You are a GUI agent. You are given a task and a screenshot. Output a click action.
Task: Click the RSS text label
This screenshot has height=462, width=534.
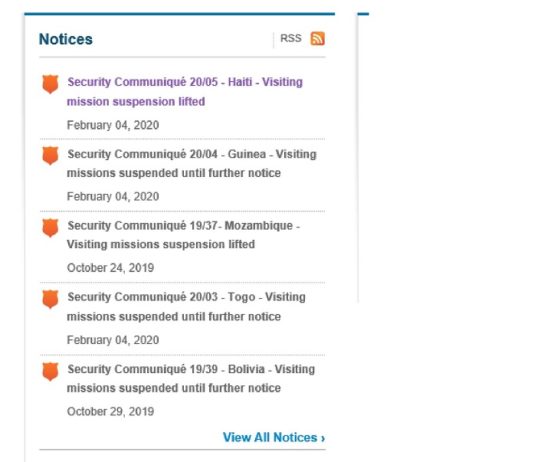coord(290,38)
